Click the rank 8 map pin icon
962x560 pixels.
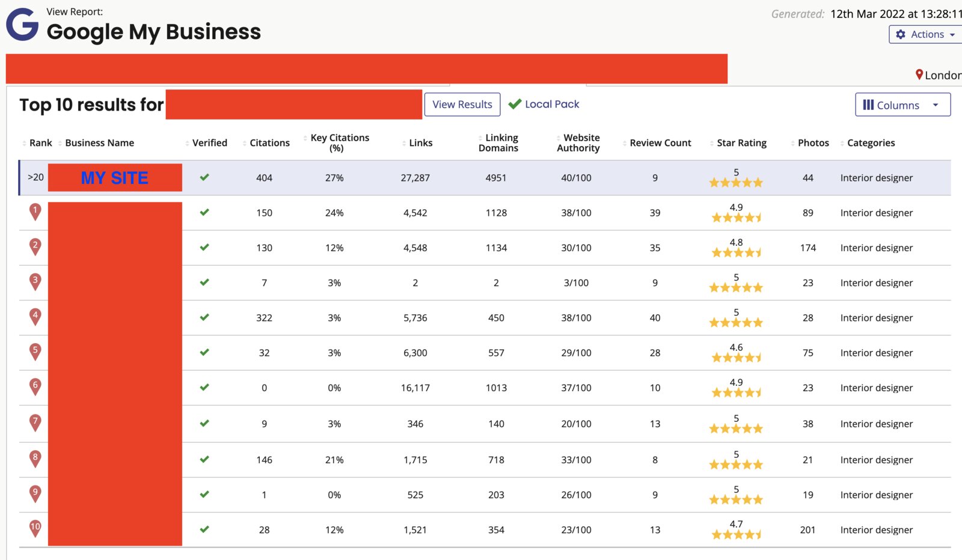point(35,459)
